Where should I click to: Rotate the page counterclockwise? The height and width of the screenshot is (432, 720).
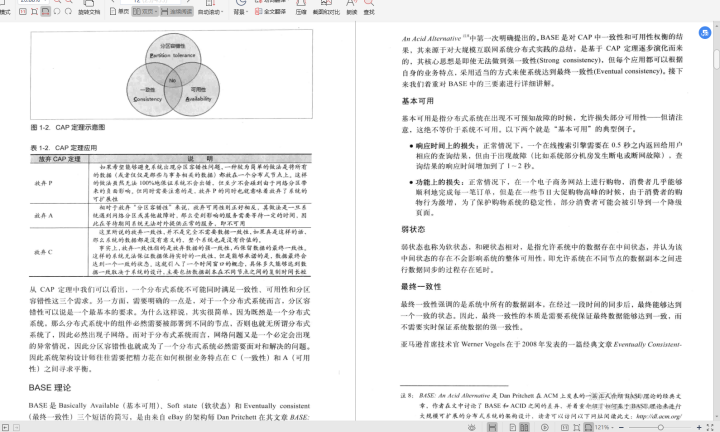[57, 11]
